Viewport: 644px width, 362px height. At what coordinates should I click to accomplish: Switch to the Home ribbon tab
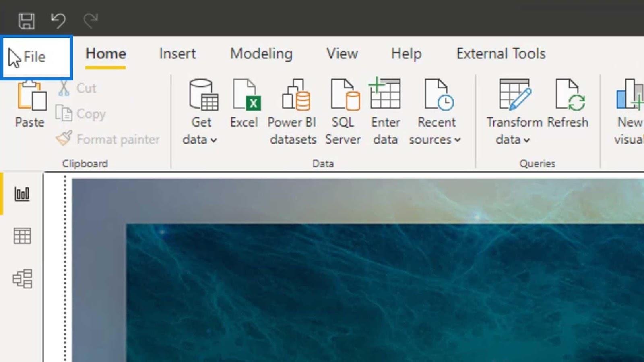pos(105,54)
